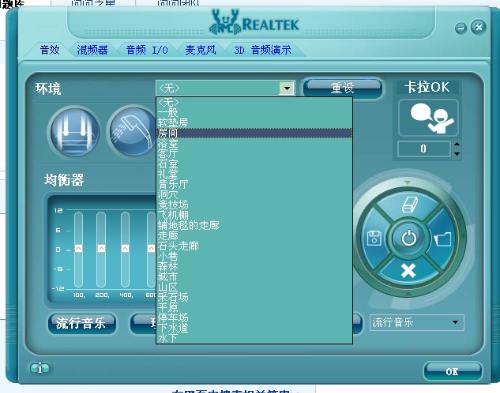Switch to the 混频器 tab
Viewport: 500px width, 393px height.
click(x=92, y=50)
